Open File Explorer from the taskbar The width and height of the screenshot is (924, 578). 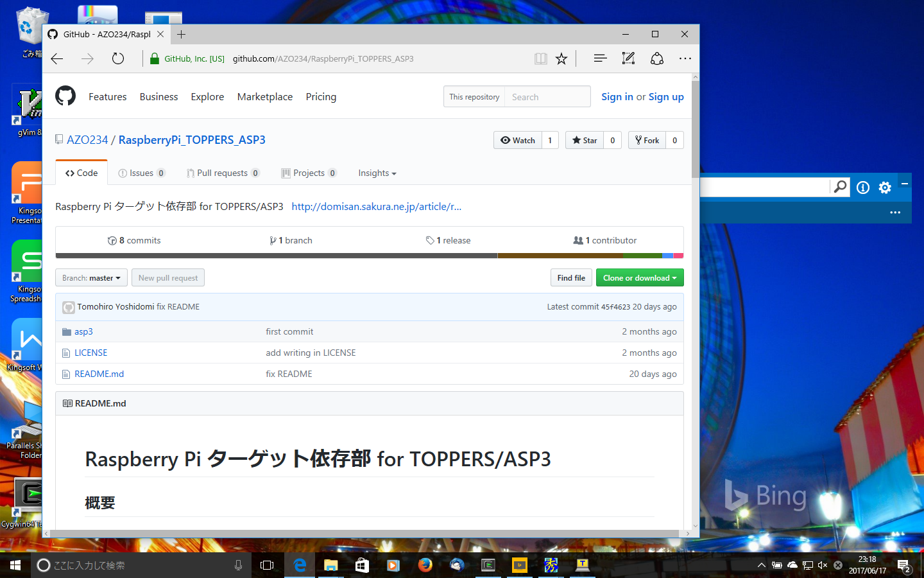[330, 565]
